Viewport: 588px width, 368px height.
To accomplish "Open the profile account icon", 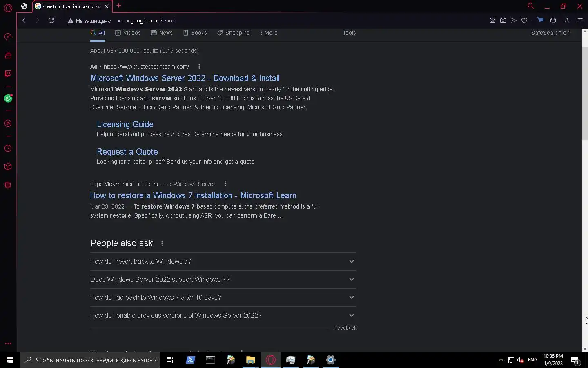I will (566, 20).
